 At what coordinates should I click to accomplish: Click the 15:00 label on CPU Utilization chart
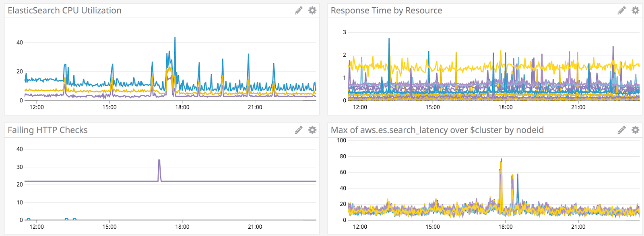109,107
